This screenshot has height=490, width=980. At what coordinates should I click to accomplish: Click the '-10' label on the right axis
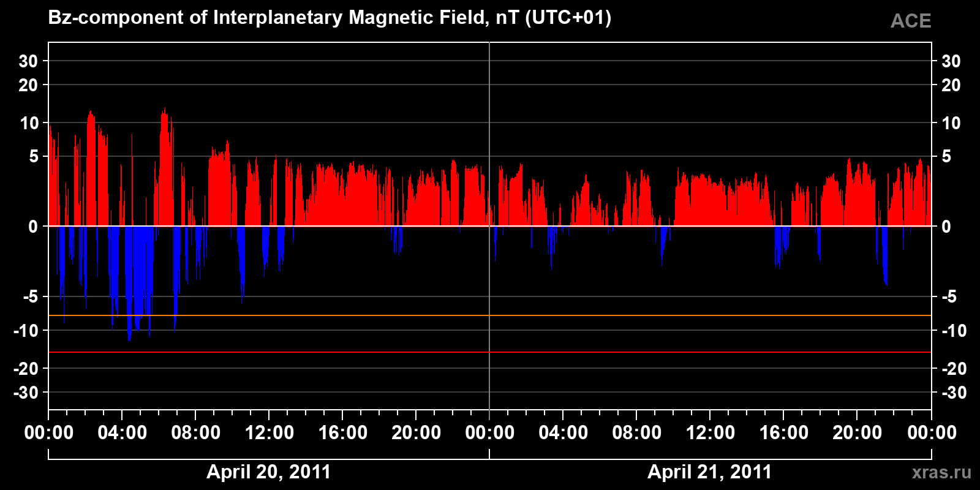954,331
